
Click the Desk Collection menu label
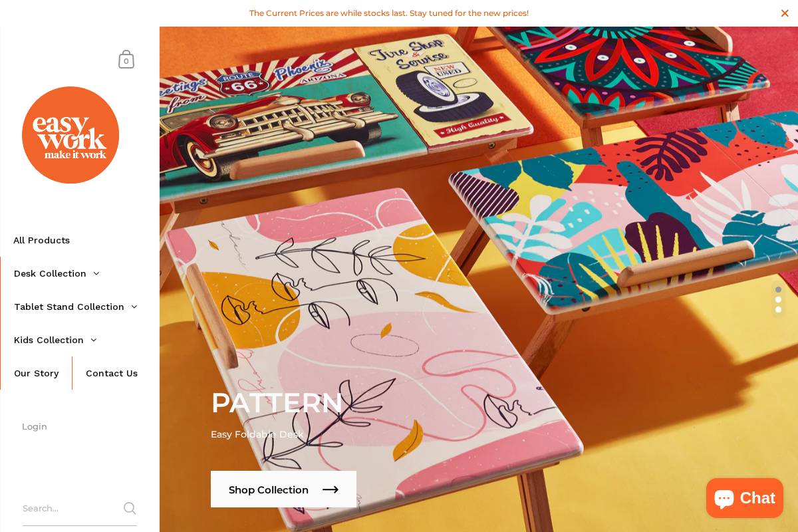[x=50, y=273]
